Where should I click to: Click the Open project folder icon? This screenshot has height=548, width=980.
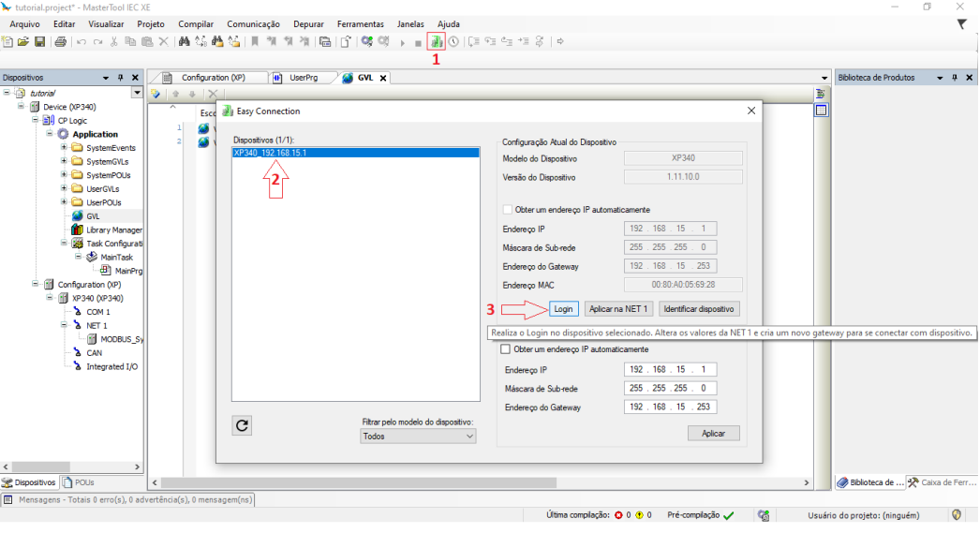pyautogui.click(x=22, y=41)
